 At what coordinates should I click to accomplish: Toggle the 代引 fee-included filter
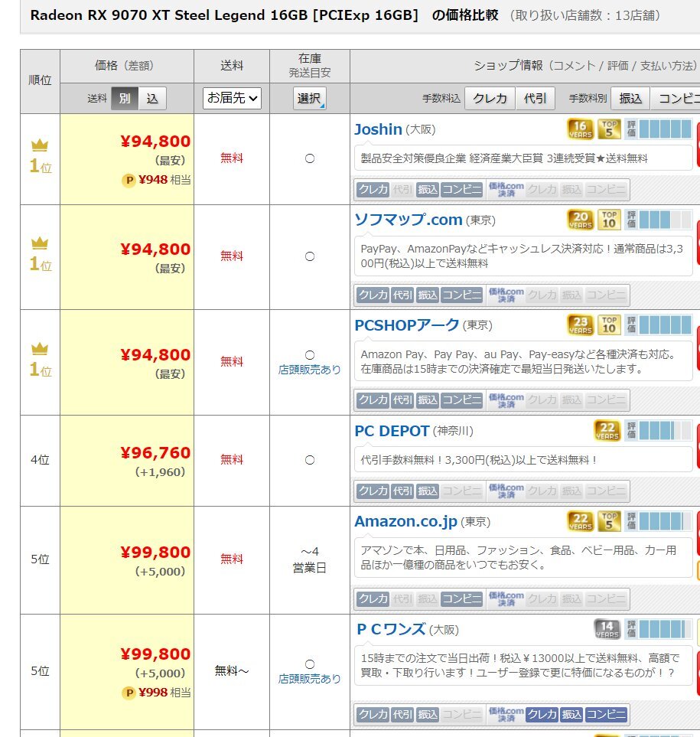coord(536,98)
